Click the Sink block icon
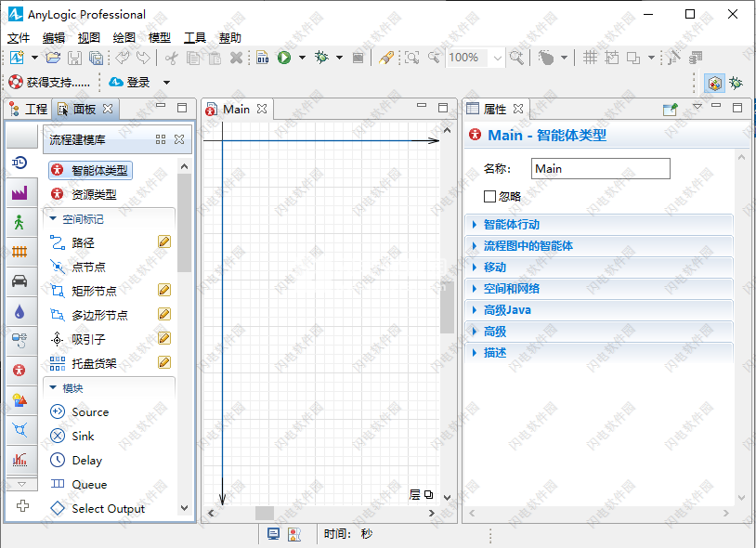 [x=58, y=436]
